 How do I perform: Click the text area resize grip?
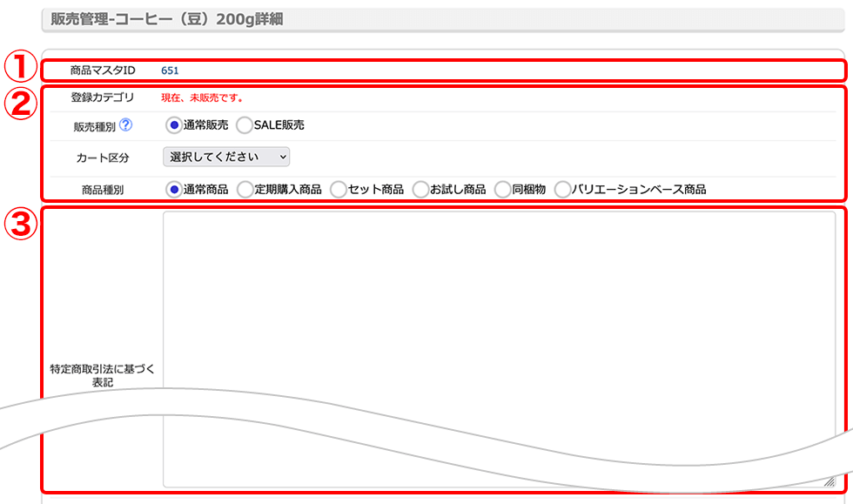click(829, 481)
